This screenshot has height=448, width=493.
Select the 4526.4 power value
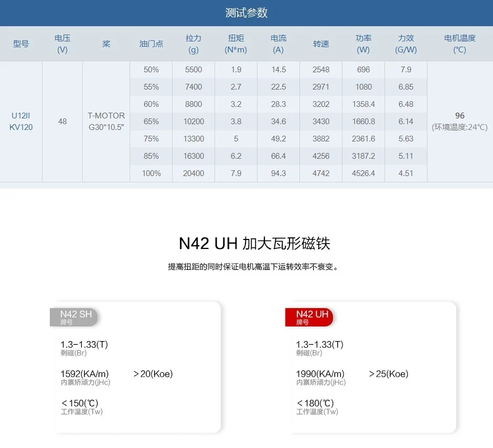pyautogui.click(x=363, y=173)
